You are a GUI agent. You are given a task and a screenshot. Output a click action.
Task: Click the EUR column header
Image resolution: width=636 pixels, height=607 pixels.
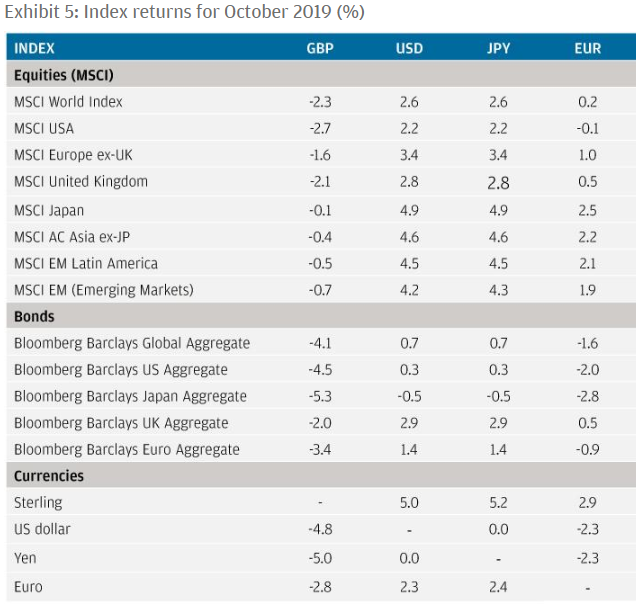(587, 49)
